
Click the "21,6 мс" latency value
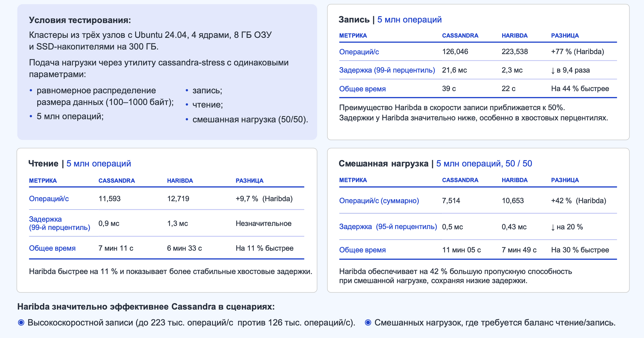tap(454, 70)
